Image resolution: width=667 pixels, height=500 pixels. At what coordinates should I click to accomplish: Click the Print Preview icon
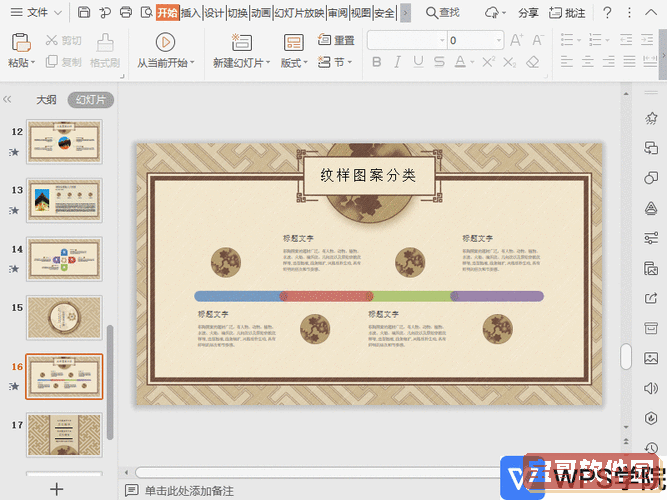tap(146, 12)
